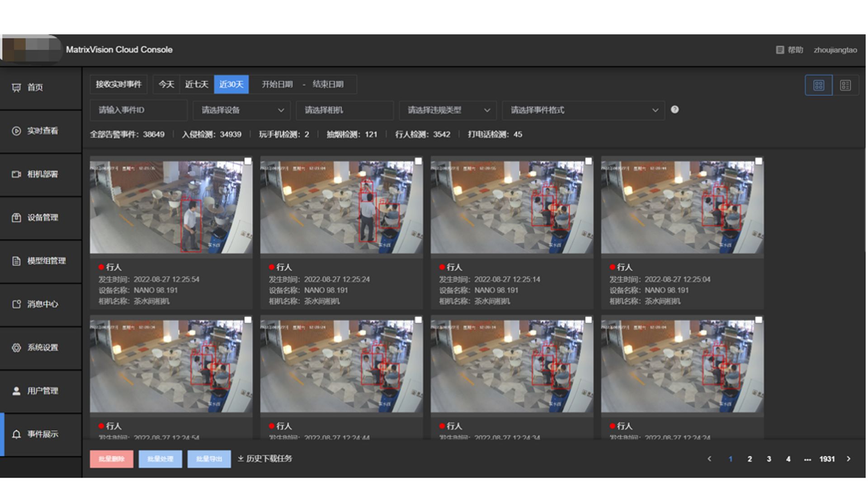Go to previous page arrow

(x=709, y=459)
